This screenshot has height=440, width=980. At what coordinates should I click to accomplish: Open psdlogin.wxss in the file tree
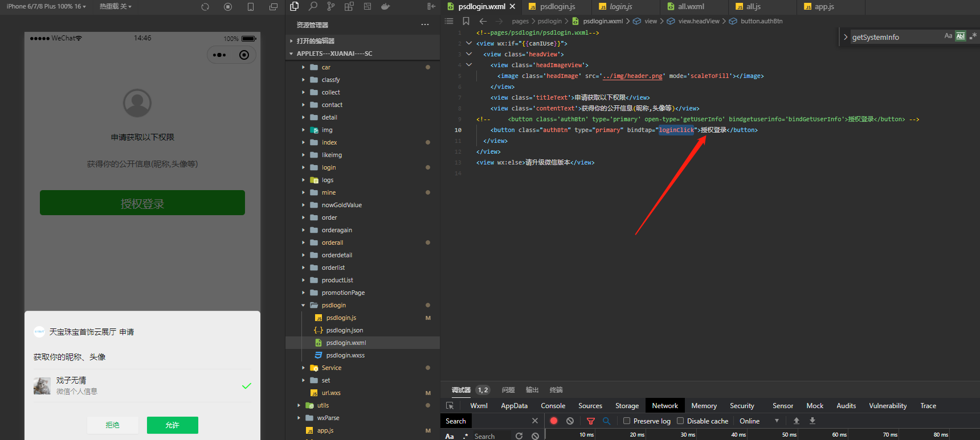(x=362, y=355)
